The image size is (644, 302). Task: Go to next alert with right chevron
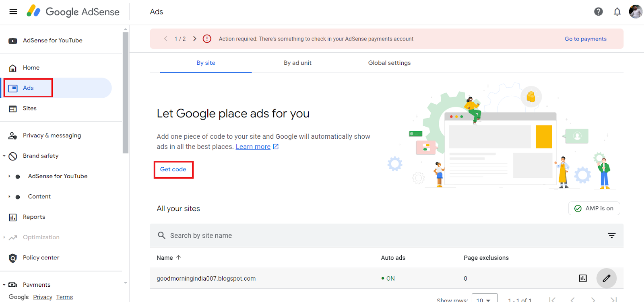coord(195,39)
